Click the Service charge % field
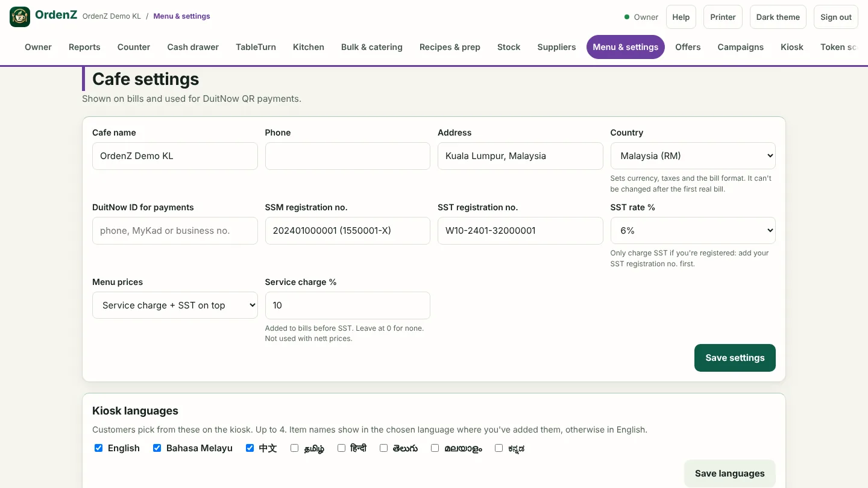This screenshot has width=868, height=488. click(348, 305)
